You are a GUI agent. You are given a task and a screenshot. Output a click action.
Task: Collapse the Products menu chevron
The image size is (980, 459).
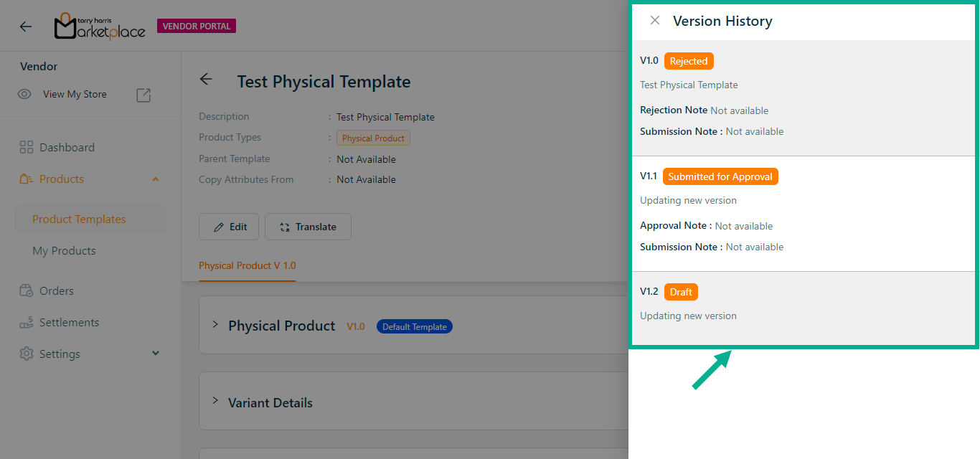pyautogui.click(x=156, y=179)
